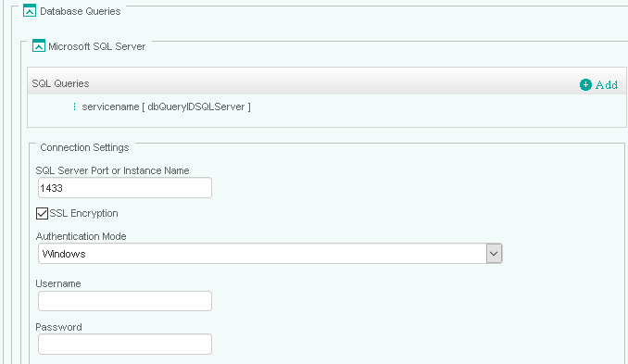Focus the Username input field
The image size is (628, 364).
click(x=124, y=301)
